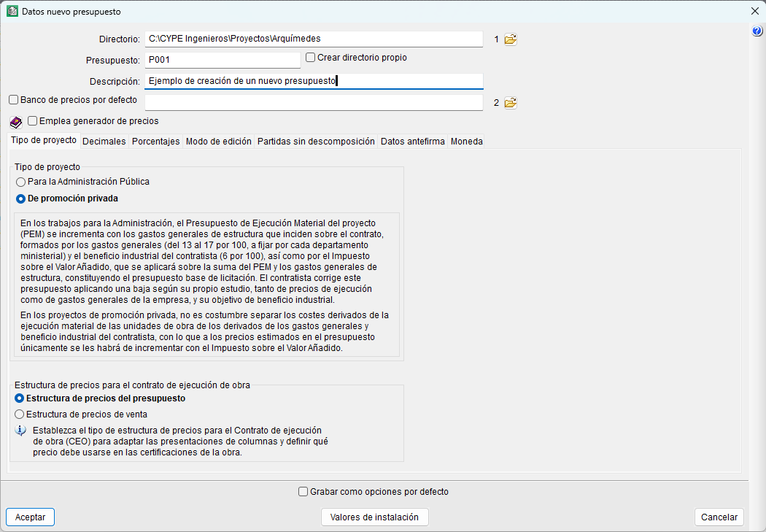The width and height of the screenshot is (766, 532).
Task: Click into the Descripción text field
Action: [314, 81]
